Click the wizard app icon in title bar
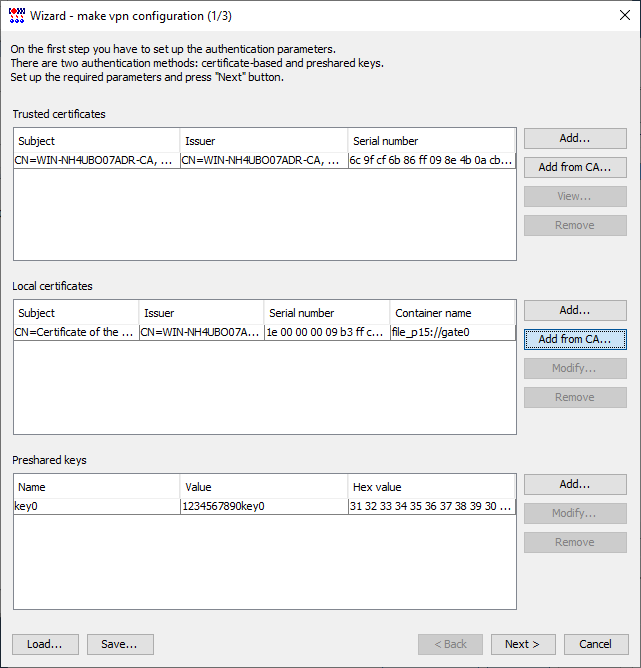The width and height of the screenshot is (641, 668). (17, 16)
